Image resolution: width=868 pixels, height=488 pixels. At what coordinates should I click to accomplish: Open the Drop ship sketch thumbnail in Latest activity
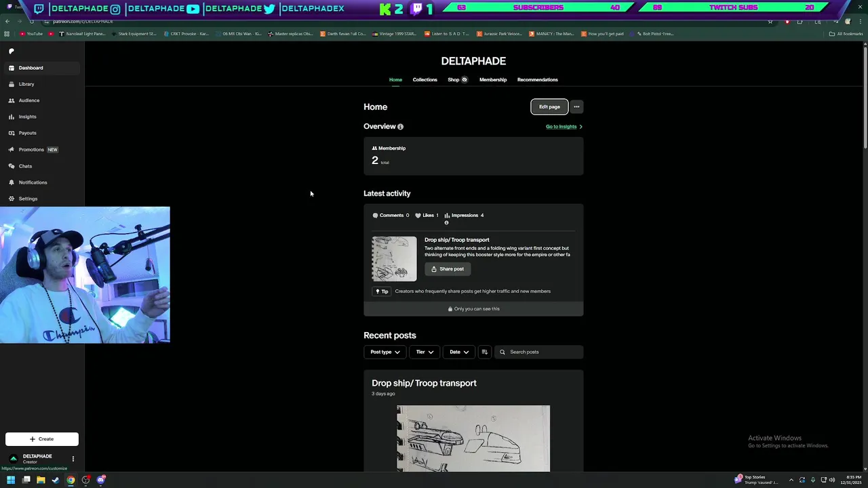pos(394,259)
